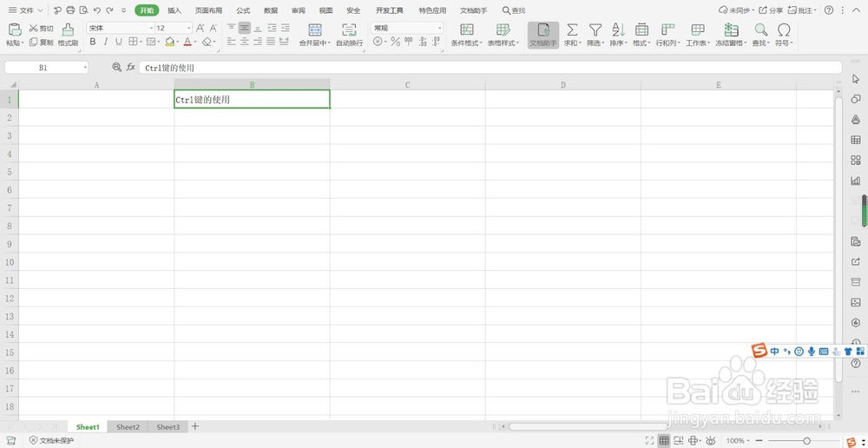Increase font size with the larger A icon
Image resolution: width=868 pixels, height=448 pixels.
(x=201, y=28)
